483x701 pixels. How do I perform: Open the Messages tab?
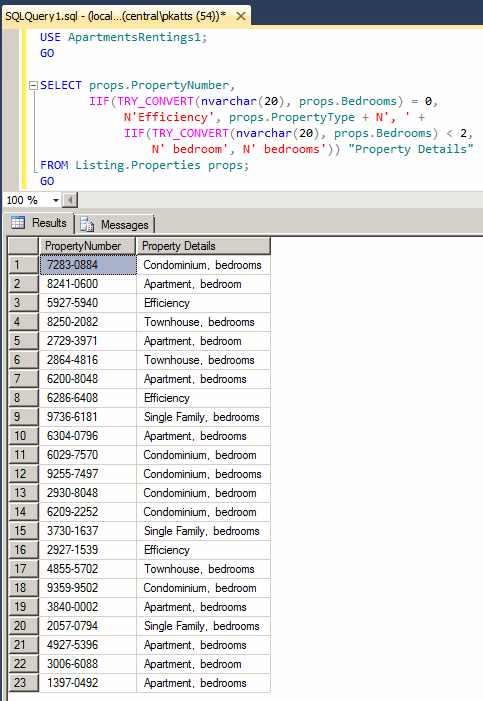[x=114, y=224]
